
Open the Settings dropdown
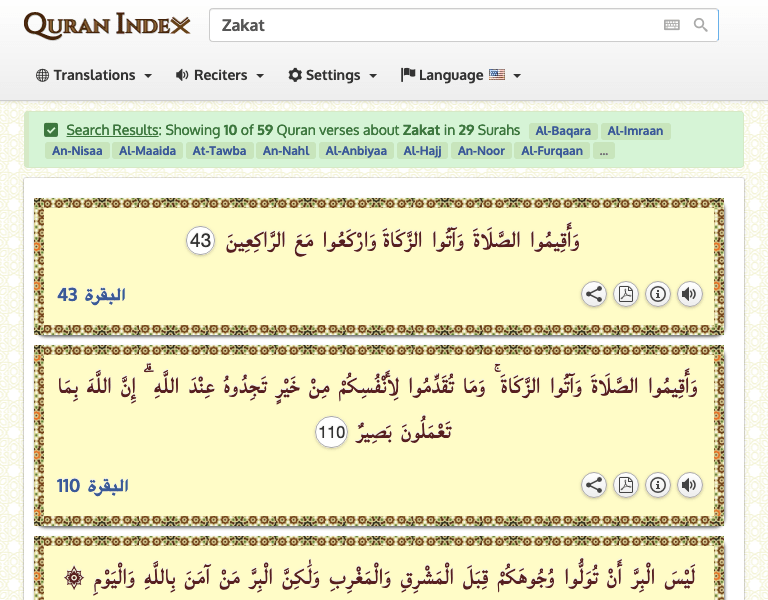(x=333, y=75)
